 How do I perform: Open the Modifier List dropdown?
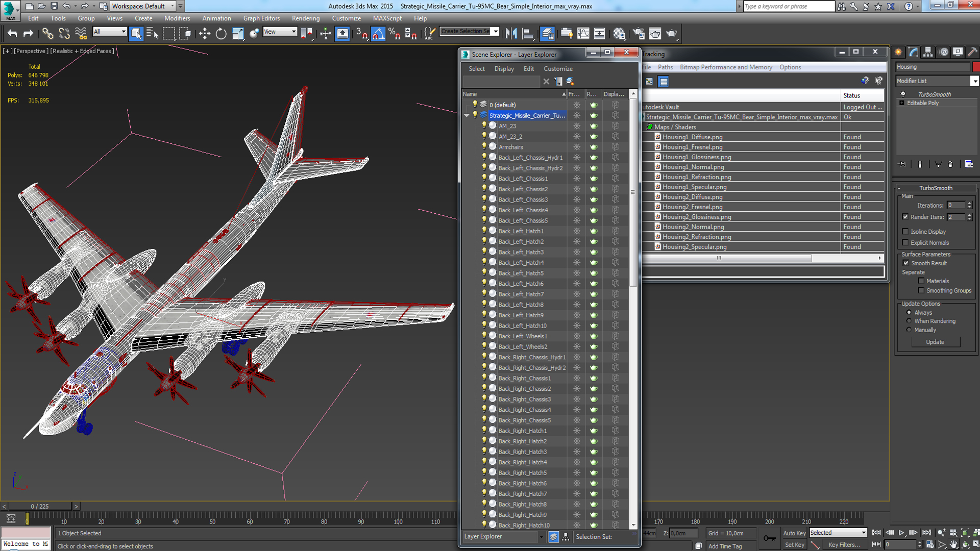coord(974,81)
